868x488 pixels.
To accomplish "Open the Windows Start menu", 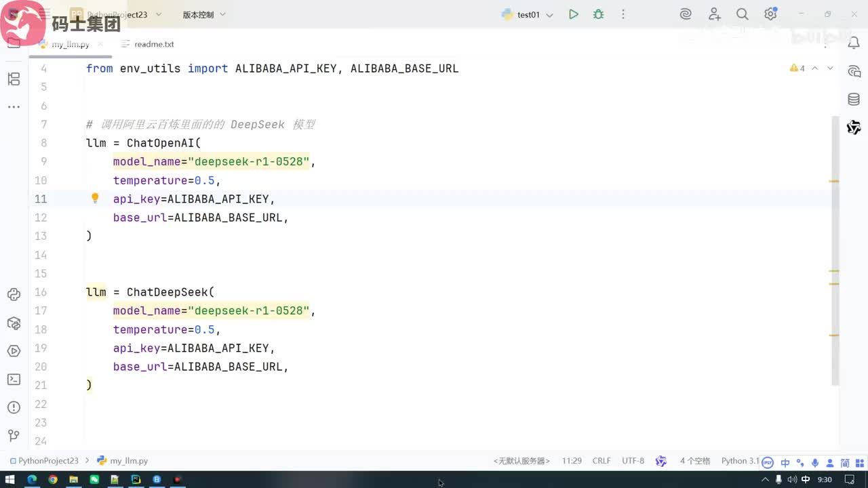I will pyautogui.click(x=10, y=479).
